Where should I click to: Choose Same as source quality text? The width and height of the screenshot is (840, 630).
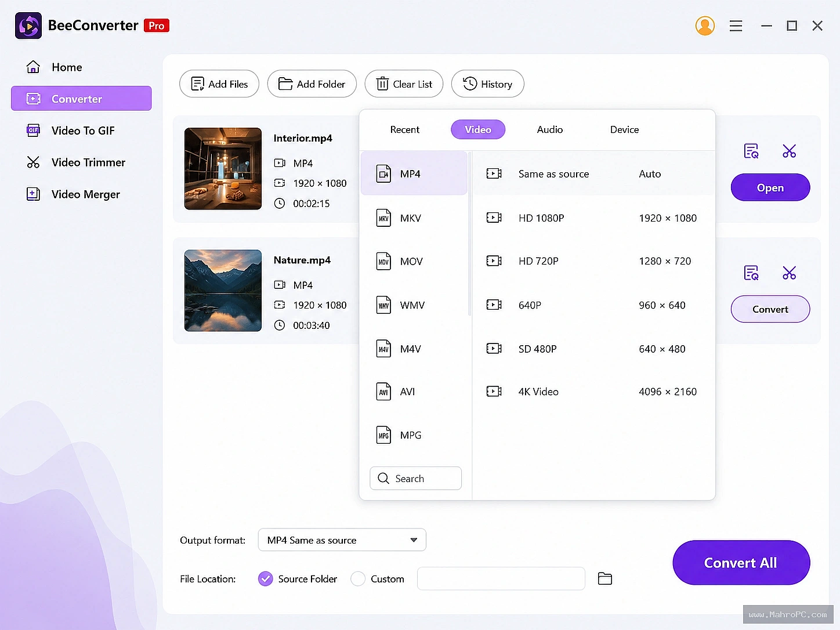553,174
